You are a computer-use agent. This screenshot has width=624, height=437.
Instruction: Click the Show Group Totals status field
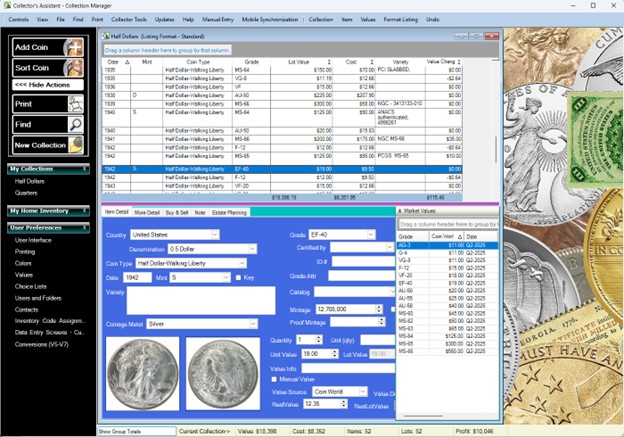[136, 431]
